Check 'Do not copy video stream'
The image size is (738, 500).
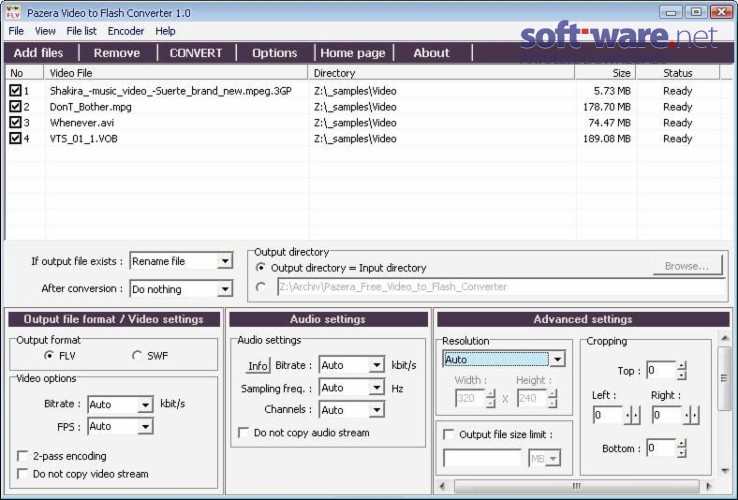click(22, 474)
